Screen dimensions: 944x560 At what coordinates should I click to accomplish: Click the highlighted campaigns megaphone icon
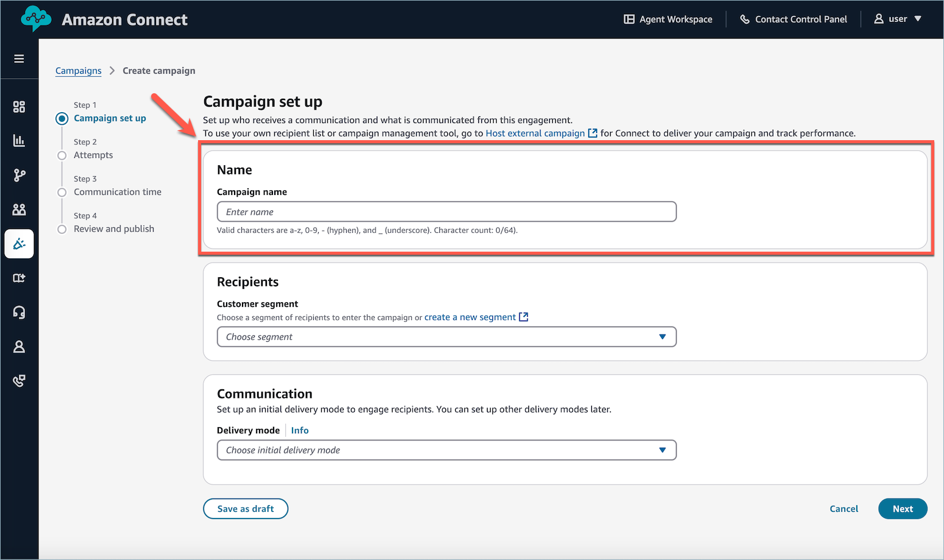tap(19, 243)
